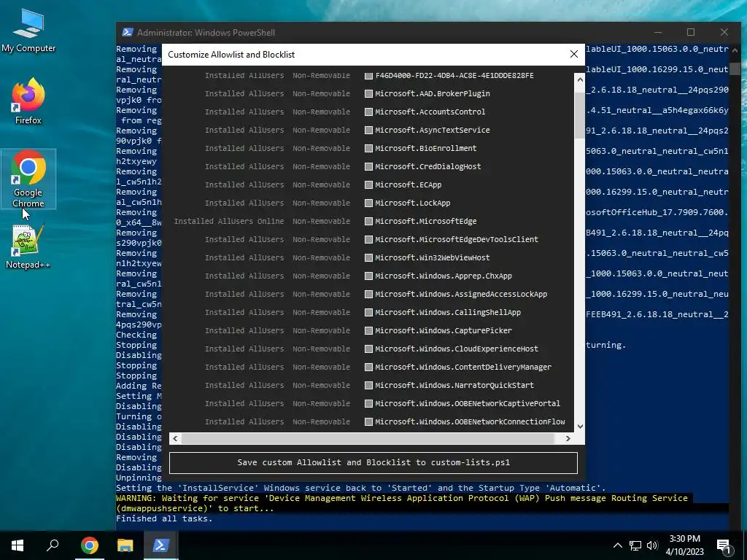This screenshot has width=747, height=560.
Task: Click the Non-Removable label beside Microsoft.LockApp
Action: [321, 203]
